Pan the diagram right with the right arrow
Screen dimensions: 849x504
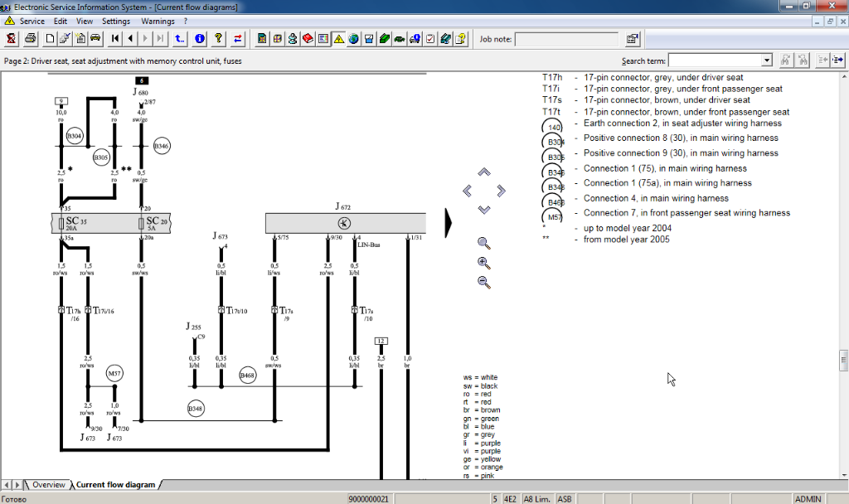pos(501,191)
